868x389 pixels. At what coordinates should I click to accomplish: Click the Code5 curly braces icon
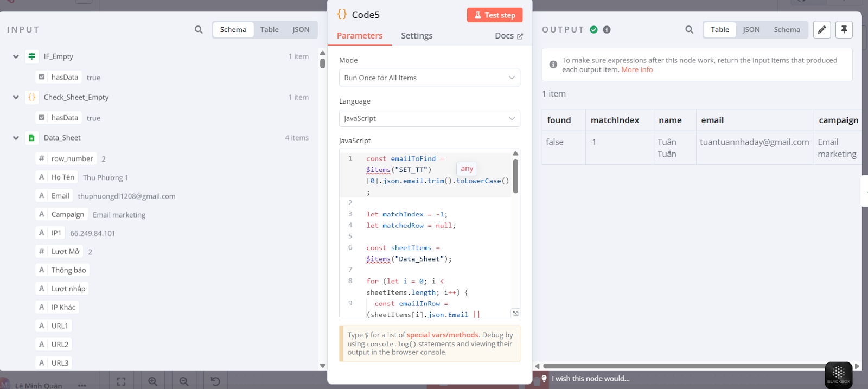pyautogui.click(x=342, y=14)
